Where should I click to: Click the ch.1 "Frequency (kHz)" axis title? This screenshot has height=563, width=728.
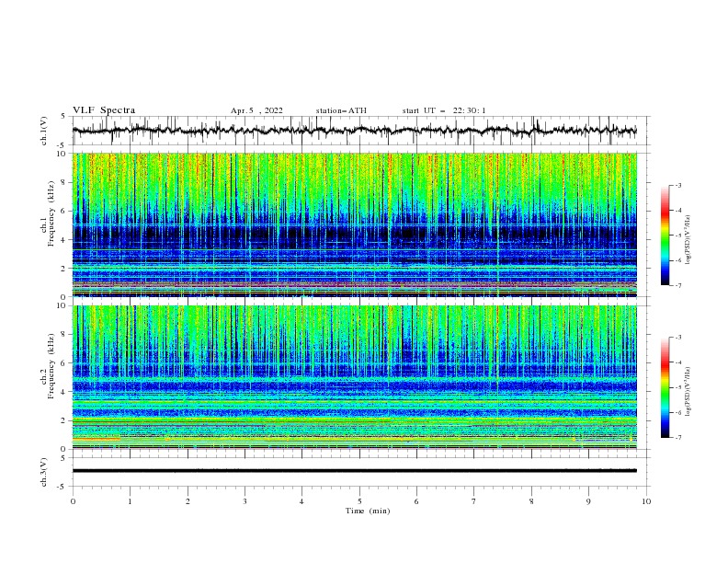point(51,212)
